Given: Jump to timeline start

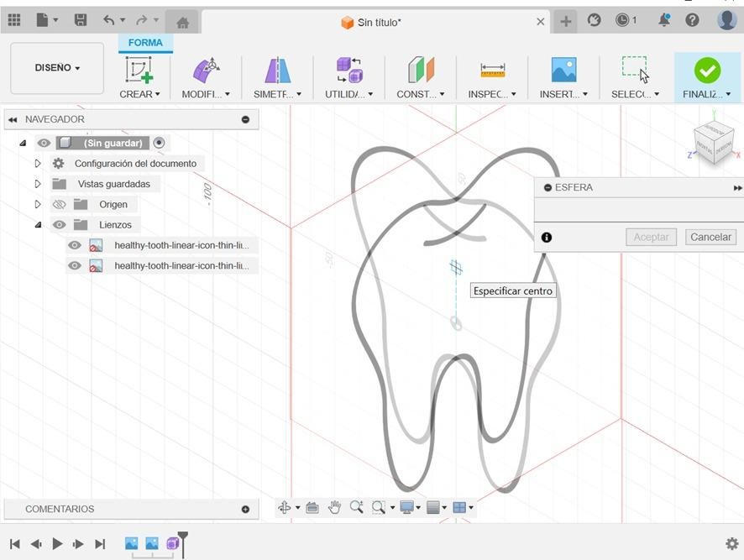Looking at the screenshot, I should point(15,544).
